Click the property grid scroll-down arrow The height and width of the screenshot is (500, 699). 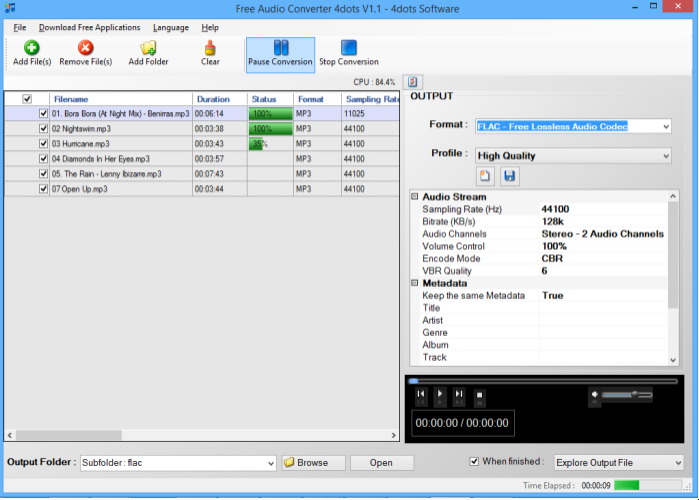(673, 360)
